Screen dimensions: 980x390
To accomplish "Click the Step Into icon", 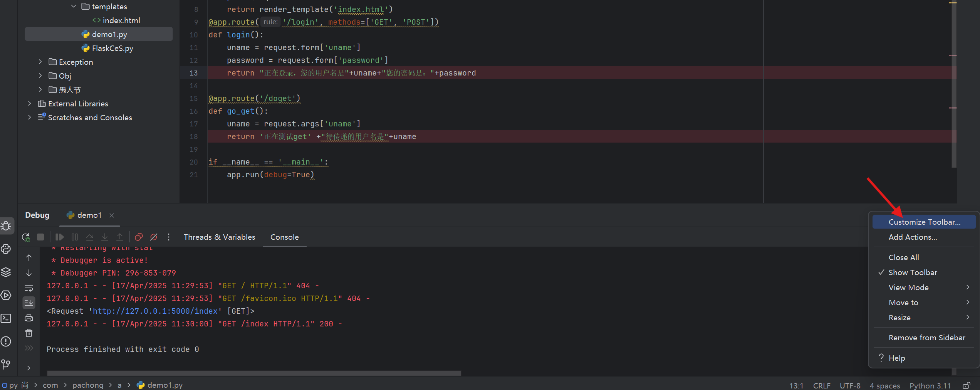I will pos(105,237).
